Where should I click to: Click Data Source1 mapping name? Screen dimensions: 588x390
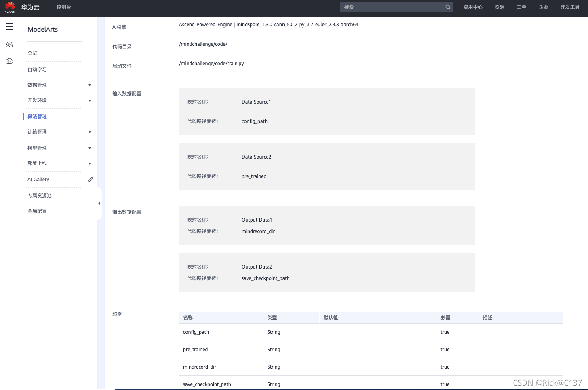256,102
